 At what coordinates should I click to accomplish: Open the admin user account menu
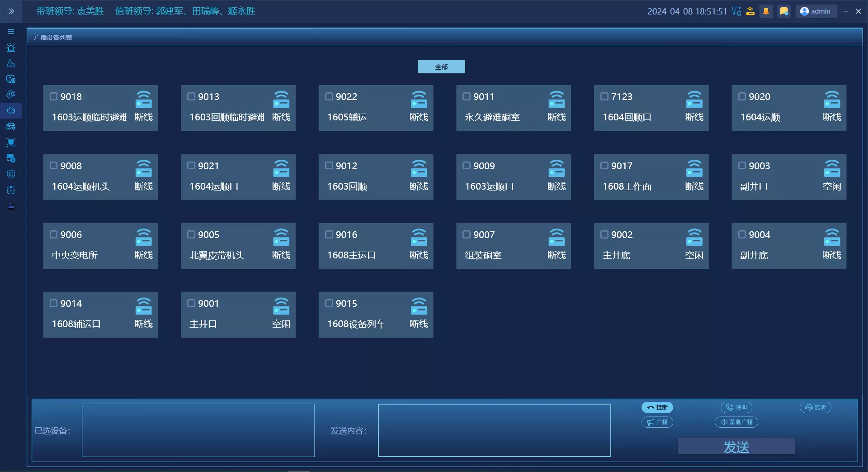tap(816, 11)
